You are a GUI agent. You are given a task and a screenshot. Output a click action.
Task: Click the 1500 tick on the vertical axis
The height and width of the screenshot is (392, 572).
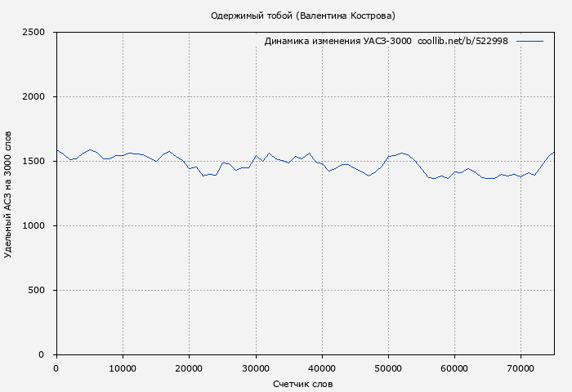tap(38, 162)
